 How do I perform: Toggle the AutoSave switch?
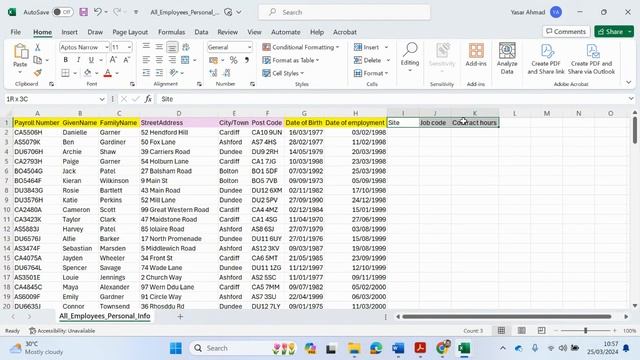[62, 12]
